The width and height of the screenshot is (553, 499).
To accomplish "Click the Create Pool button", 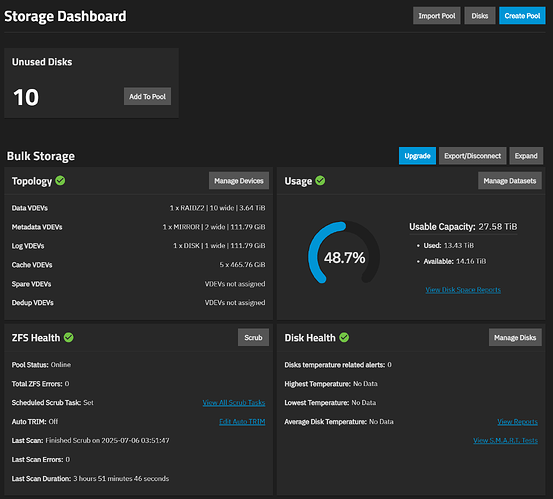I will point(522,16).
